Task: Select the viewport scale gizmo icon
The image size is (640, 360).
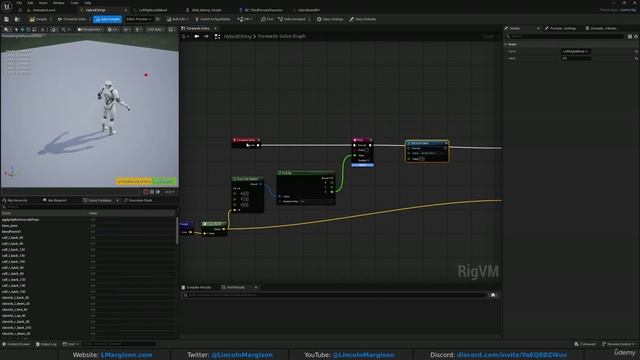Action: pyautogui.click(x=34, y=29)
